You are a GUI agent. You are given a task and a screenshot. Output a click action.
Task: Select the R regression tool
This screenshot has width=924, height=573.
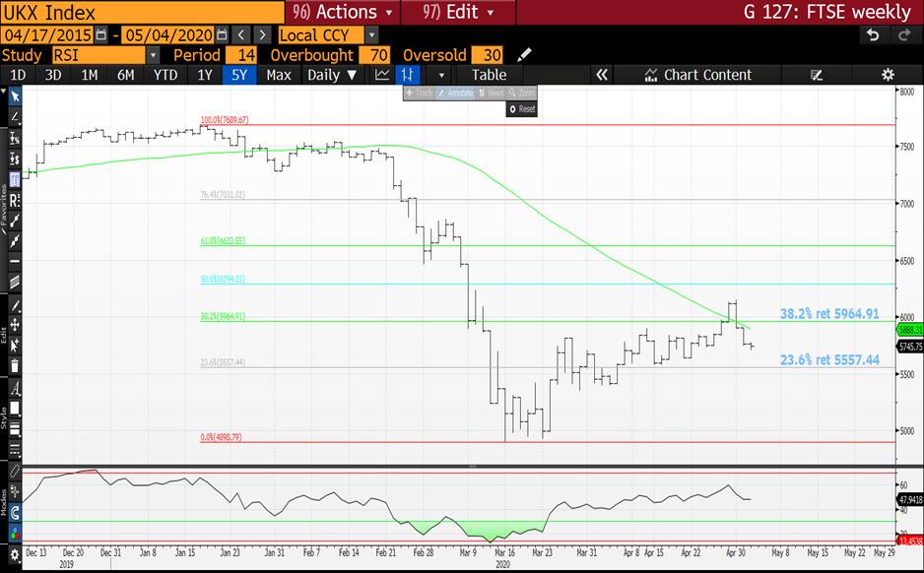tap(15, 200)
